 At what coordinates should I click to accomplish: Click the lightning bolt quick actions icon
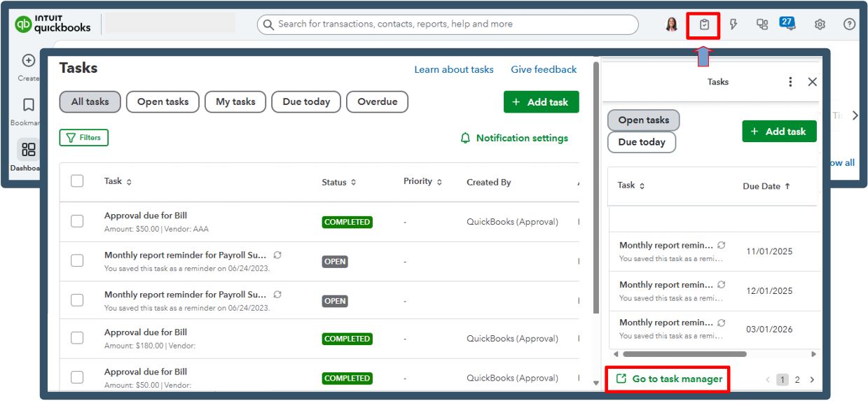pos(733,24)
